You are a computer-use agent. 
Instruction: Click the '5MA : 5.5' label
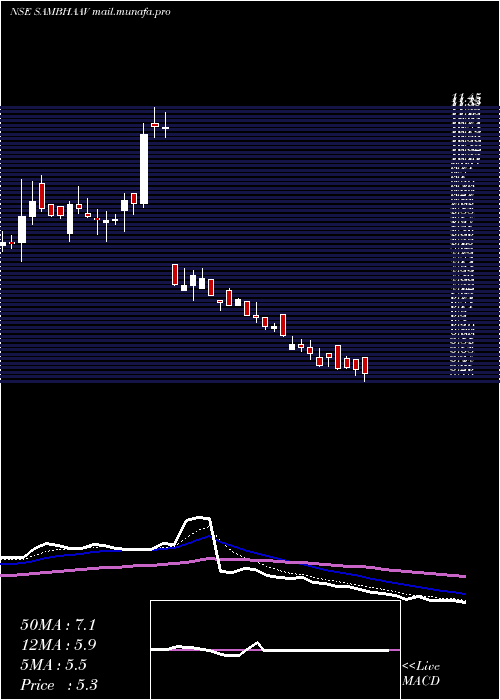[53, 665]
